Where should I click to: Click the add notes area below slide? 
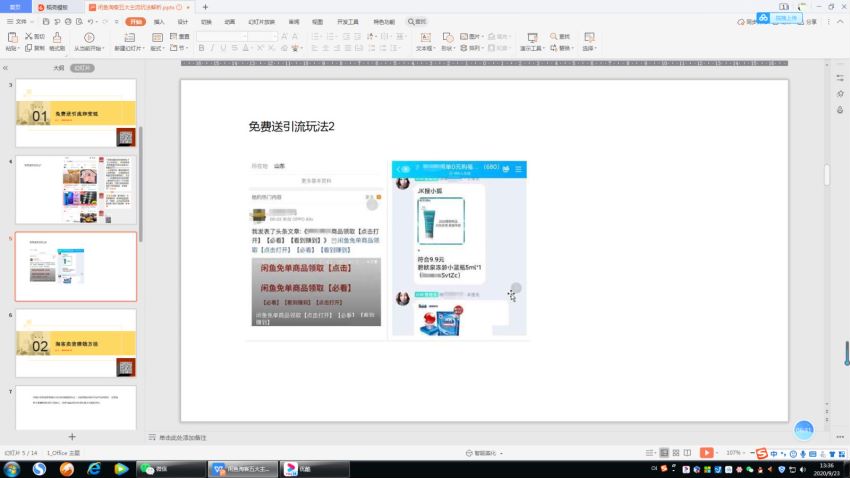click(182, 437)
